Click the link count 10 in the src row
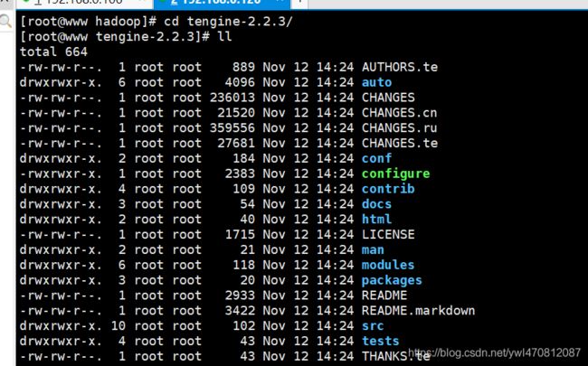 tap(119, 326)
